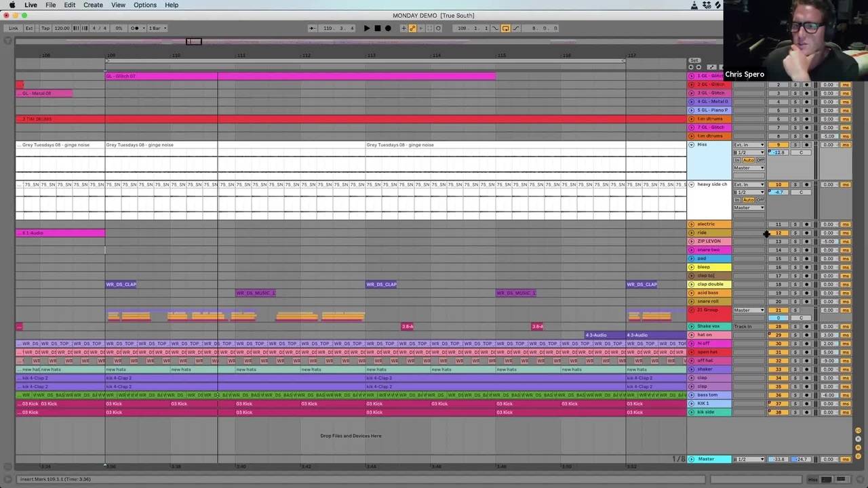Toggle the metronome in the control bar
Image resolution: width=868 pixels, height=488 pixels.
[135, 28]
